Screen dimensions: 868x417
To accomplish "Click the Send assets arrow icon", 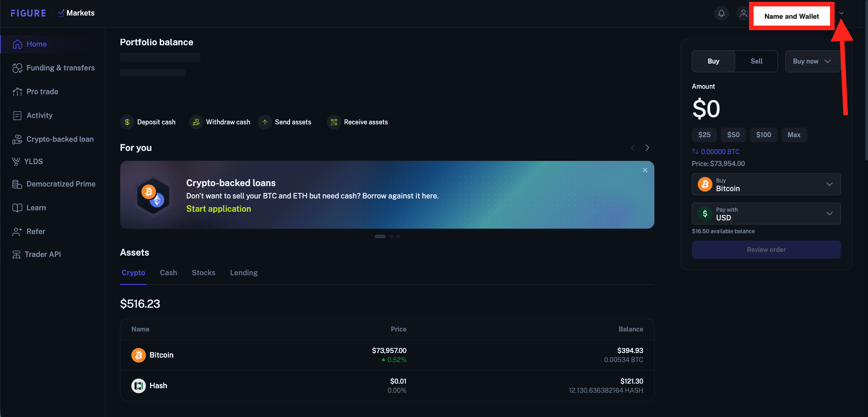I will click(x=265, y=122).
